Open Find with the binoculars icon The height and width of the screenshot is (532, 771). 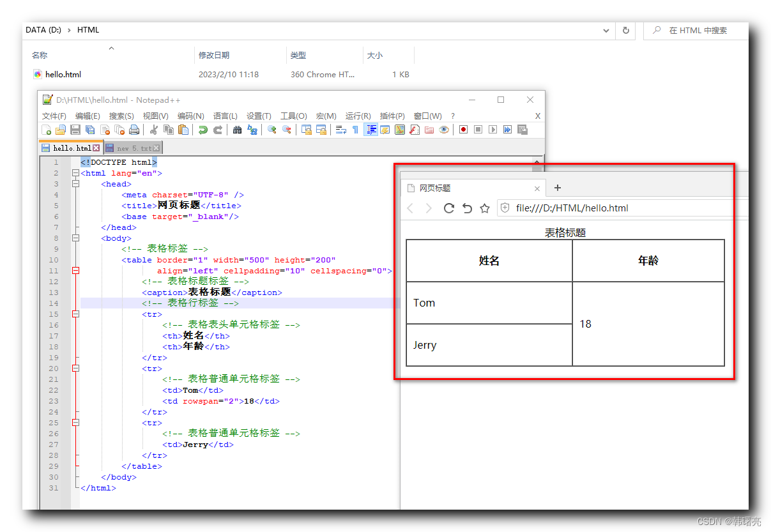(238, 130)
